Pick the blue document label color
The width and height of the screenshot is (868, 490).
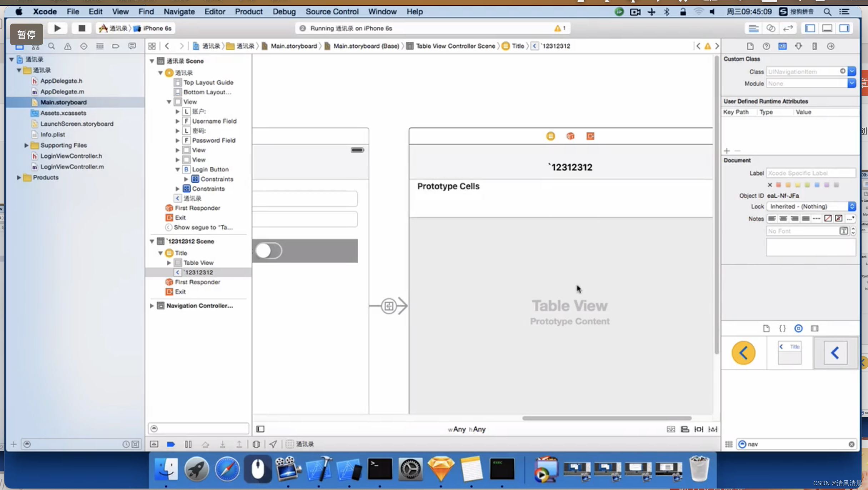(817, 185)
